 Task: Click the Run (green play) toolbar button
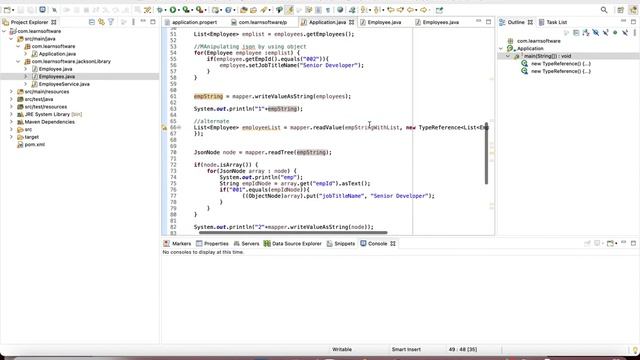173,10
